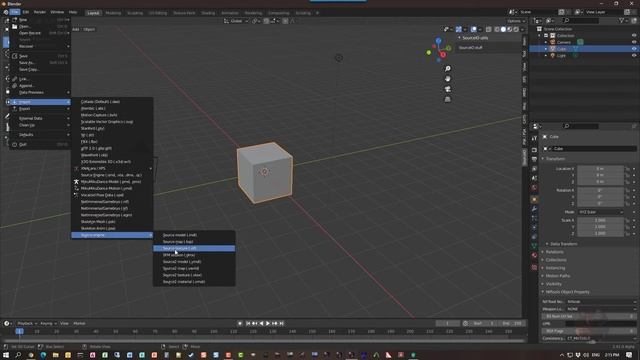The image size is (640, 360).
Task: Hide Collection with its eye icon
Action: coord(634,36)
